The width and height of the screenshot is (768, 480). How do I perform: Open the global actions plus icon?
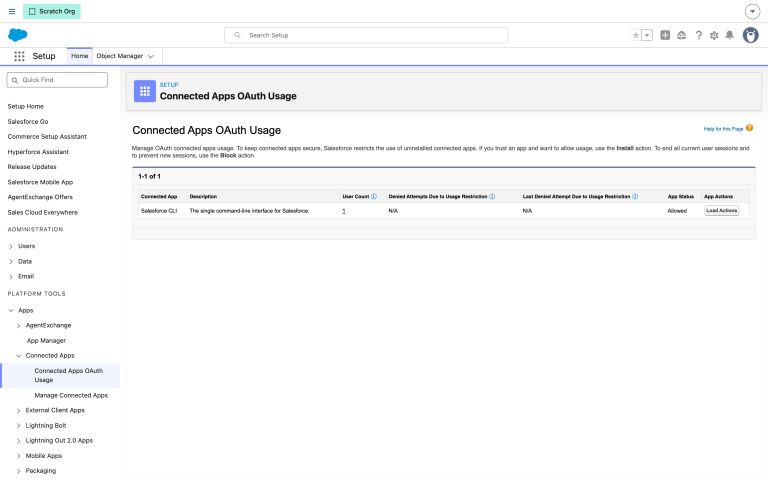click(x=665, y=35)
